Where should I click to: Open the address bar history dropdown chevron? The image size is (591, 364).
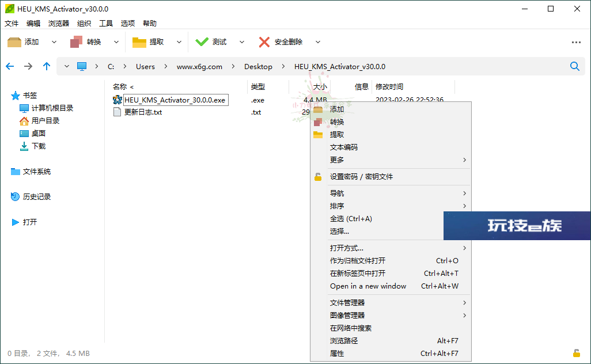[67, 66]
